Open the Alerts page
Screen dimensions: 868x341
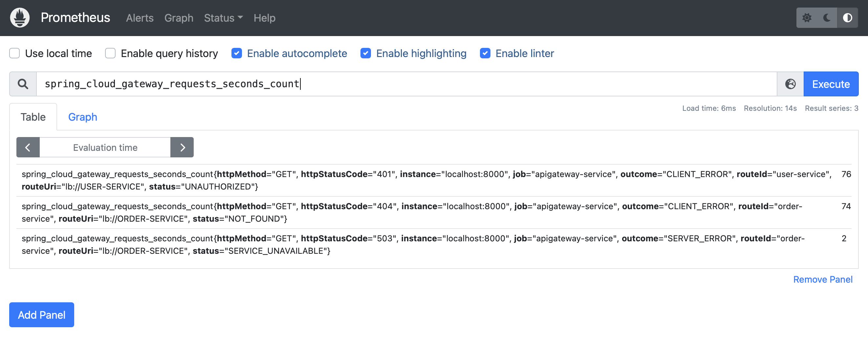140,18
